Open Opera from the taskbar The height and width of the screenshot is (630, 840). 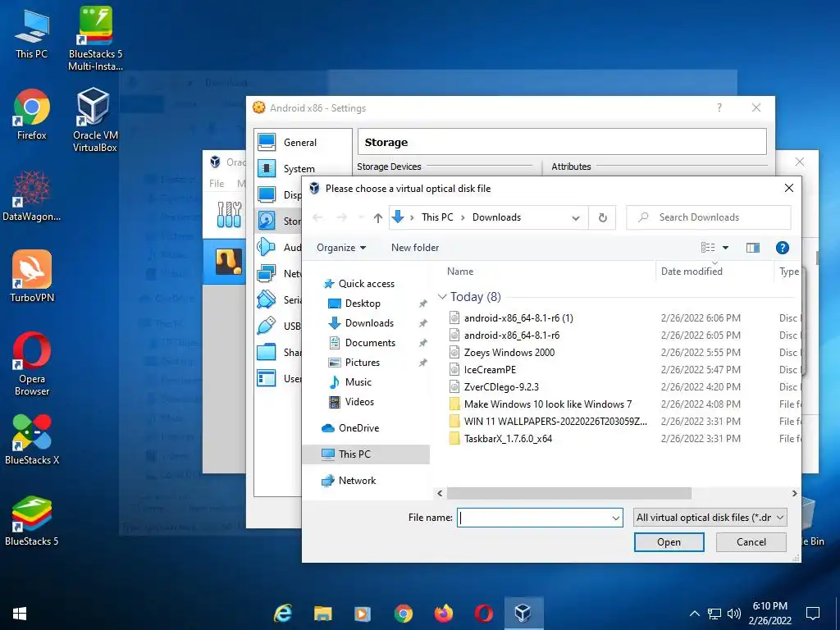tap(484, 613)
